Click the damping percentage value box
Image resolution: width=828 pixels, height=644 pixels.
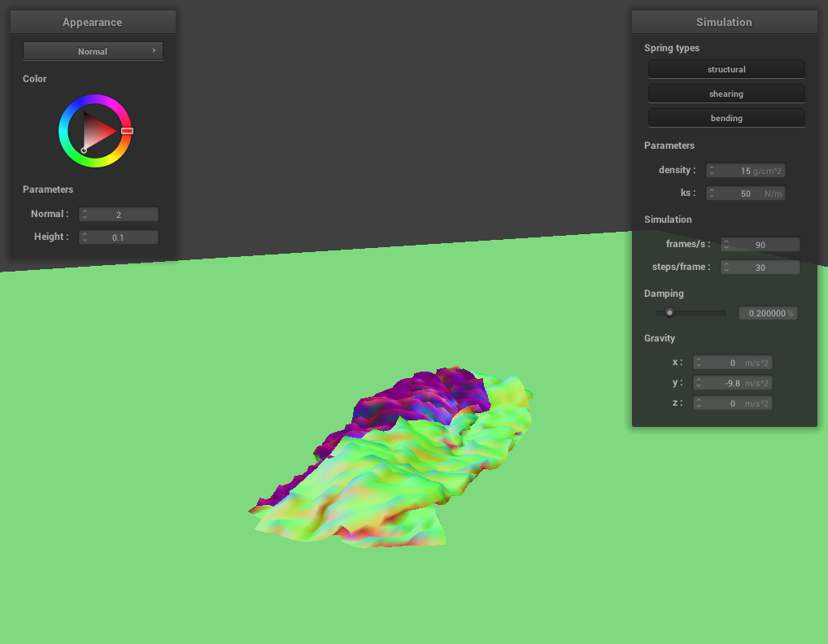click(x=768, y=313)
